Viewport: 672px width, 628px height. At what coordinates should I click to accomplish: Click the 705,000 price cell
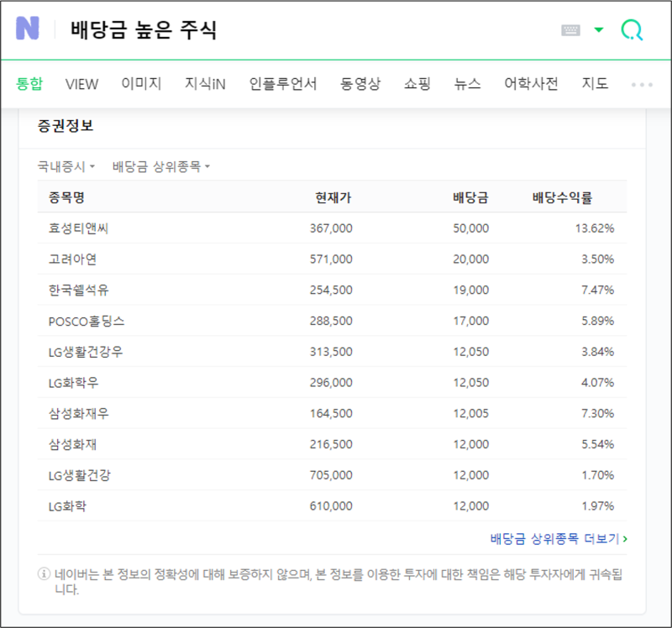pos(331,475)
